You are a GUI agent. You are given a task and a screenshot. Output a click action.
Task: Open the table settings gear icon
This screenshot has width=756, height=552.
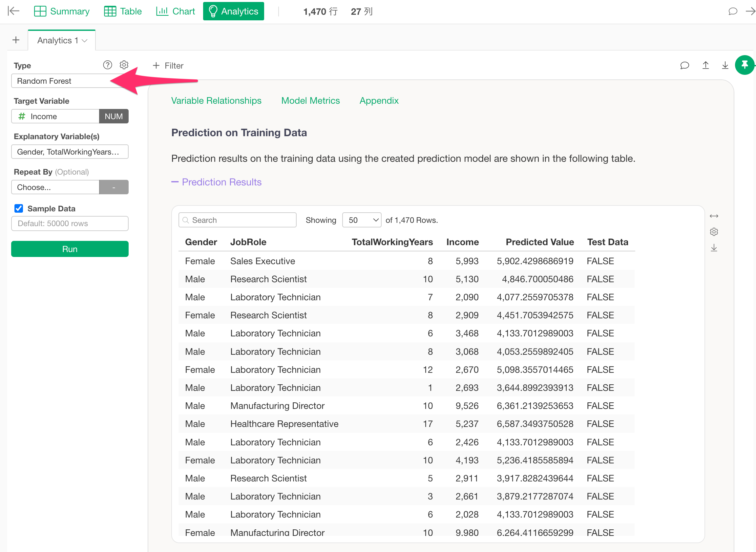click(714, 232)
